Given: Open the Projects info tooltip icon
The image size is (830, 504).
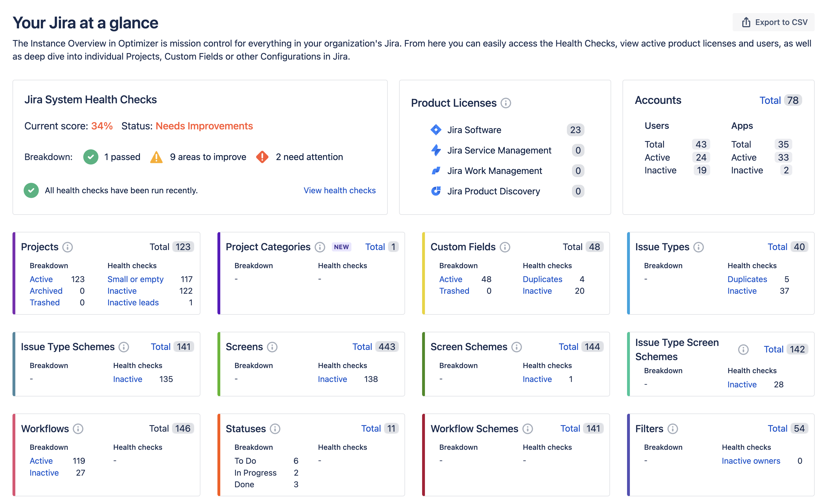Looking at the screenshot, I should coord(68,247).
